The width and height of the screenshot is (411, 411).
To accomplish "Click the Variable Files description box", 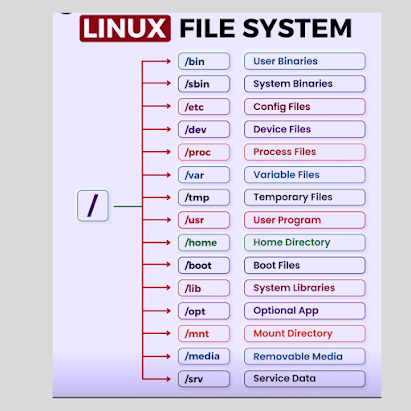I will tap(305, 175).
